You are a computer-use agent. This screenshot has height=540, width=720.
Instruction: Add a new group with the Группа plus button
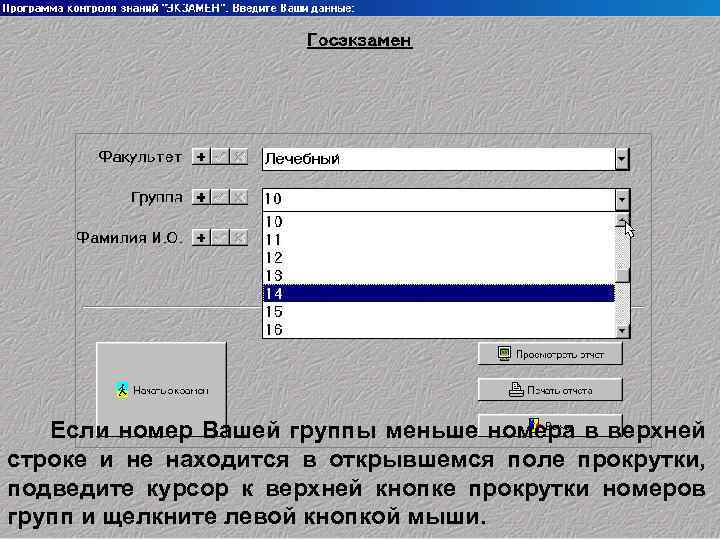[x=201, y=197]
